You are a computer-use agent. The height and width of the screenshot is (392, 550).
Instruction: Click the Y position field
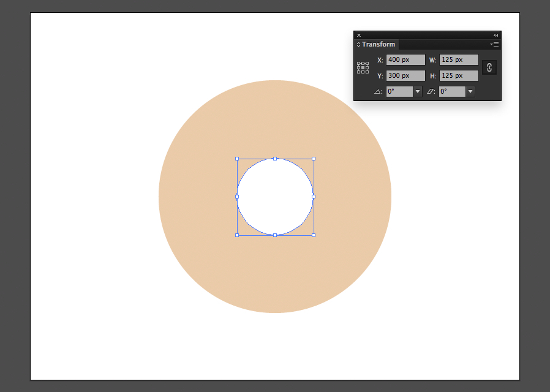click(405, 75)
